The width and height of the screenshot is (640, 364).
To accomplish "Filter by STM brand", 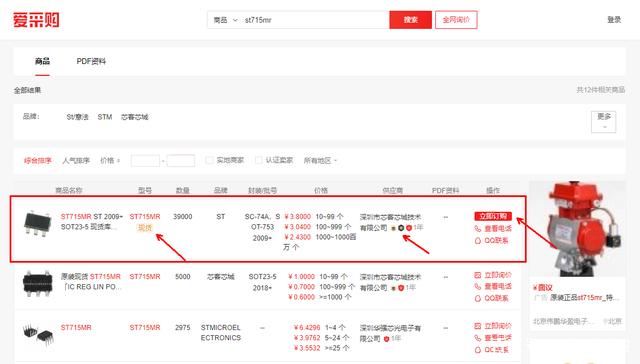I will (104, 117).
